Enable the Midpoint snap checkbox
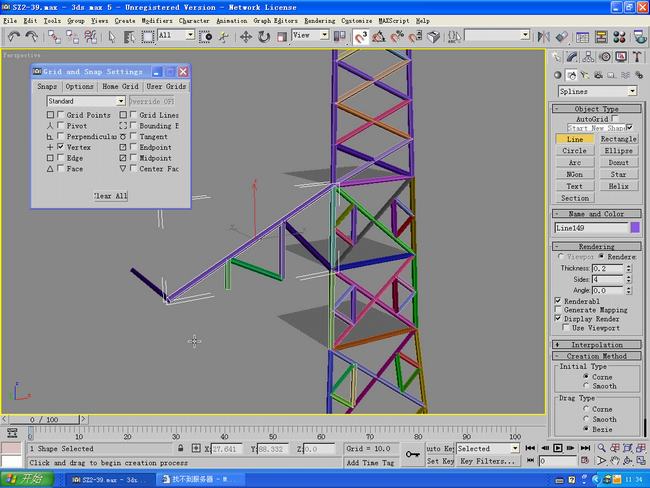This screenshot has width=650, height=488. 133,158
